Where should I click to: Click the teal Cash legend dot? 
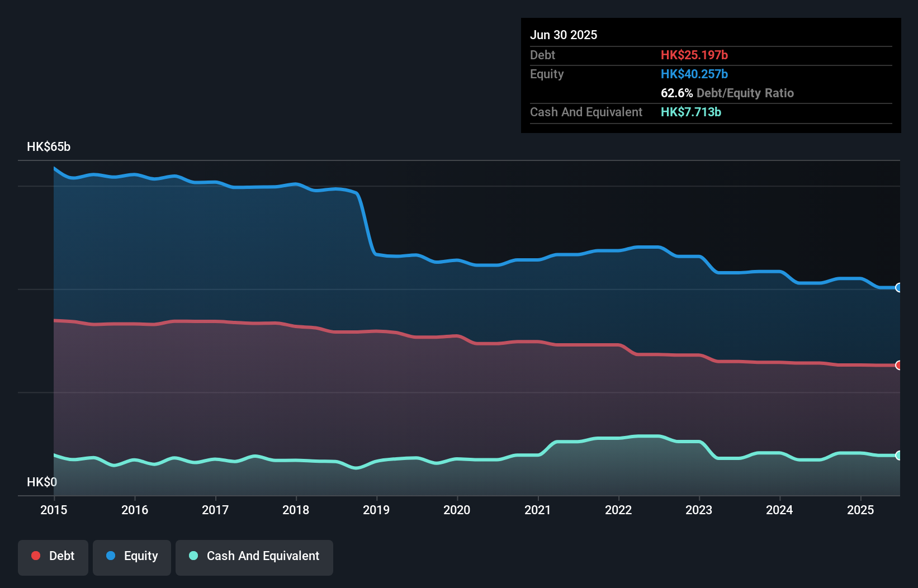(x=193, y=556)
